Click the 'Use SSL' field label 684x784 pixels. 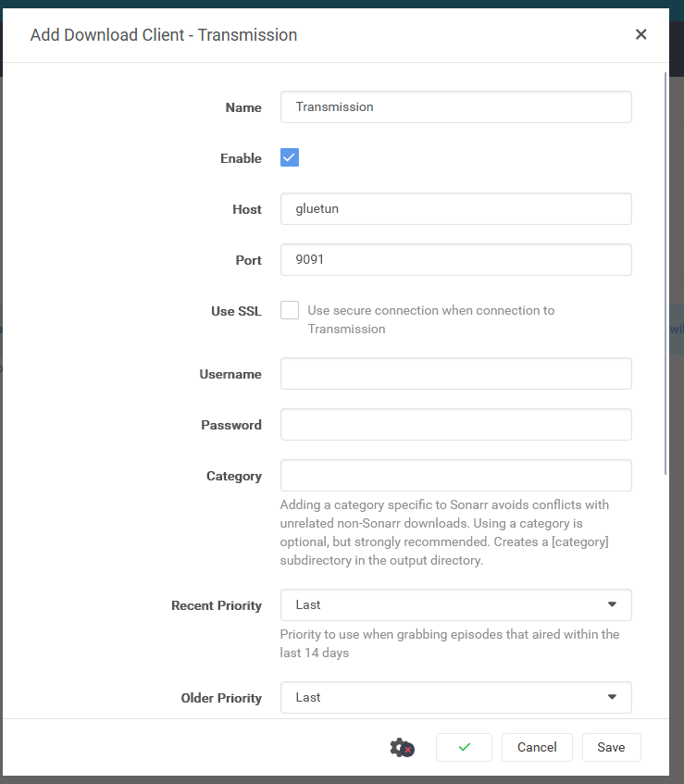tap(236, 311)
